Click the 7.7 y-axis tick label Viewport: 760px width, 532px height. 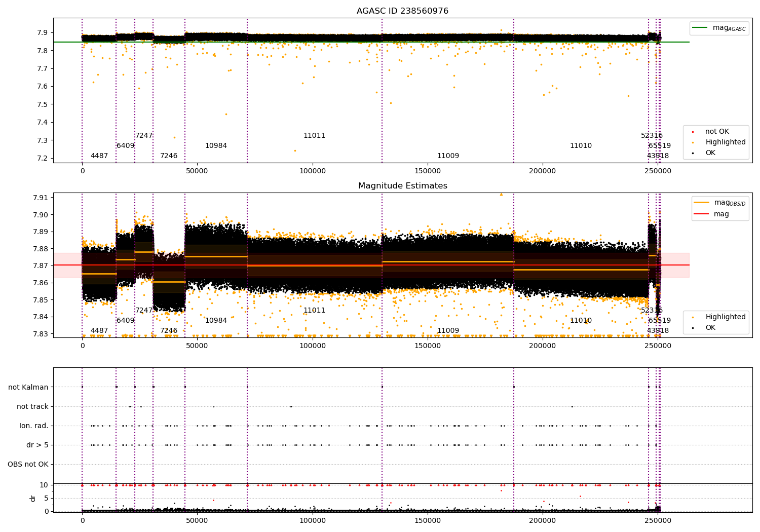42,69
